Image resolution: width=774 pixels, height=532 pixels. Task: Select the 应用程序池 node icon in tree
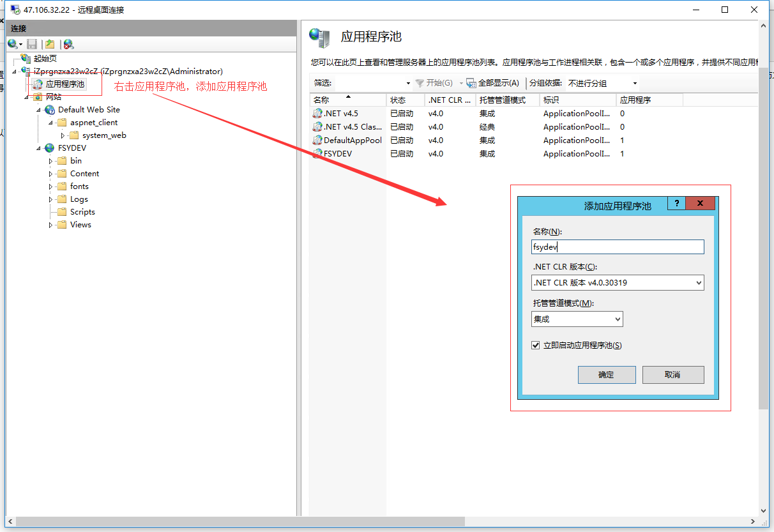click(38, 84)
